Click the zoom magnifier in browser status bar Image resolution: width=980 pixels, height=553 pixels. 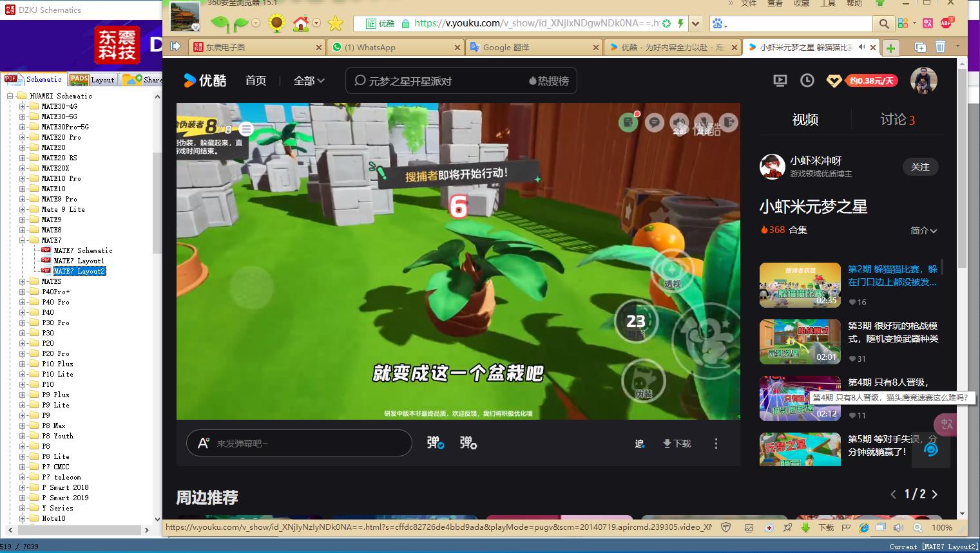click(x=917, y=527)
